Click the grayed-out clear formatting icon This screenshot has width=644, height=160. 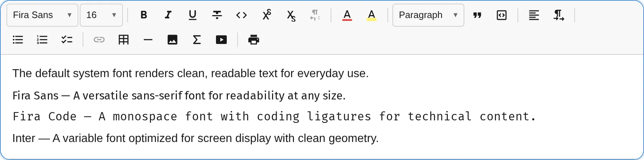pyautogui.click(x=315, y=15)
